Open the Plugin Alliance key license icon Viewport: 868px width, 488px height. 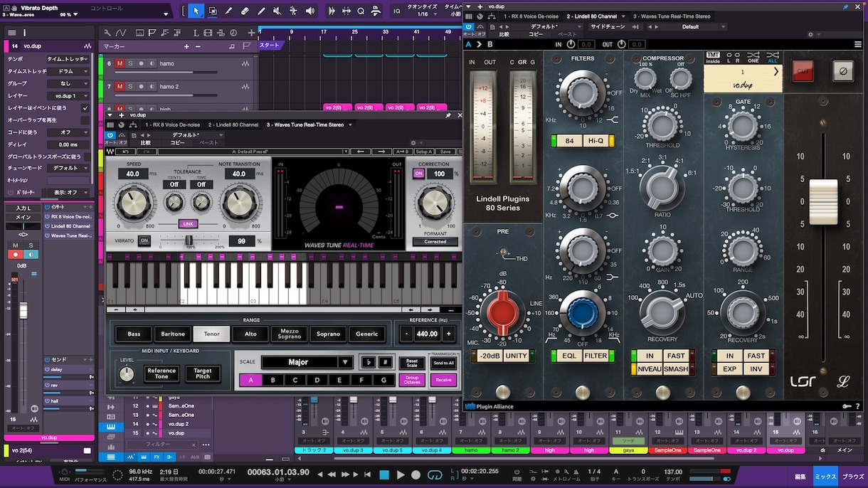click(x=846, y=406)
